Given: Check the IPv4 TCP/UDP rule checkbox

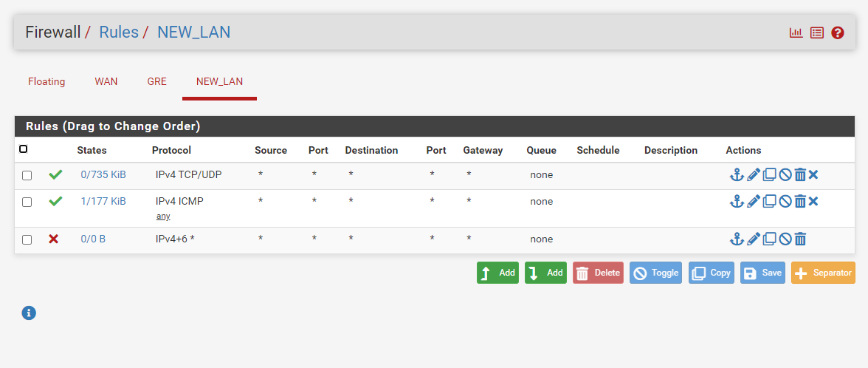Looking at the screenshot, I should [x=27, y=176].
